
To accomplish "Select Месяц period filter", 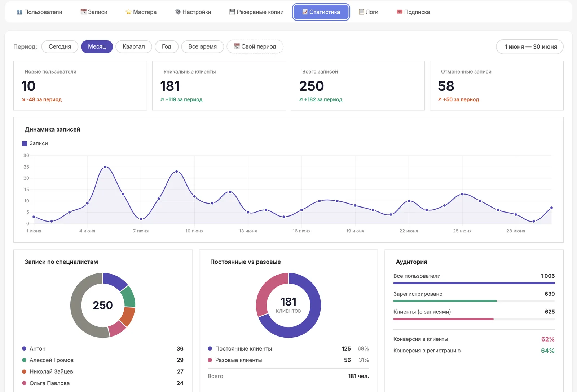I will [97, 46].
